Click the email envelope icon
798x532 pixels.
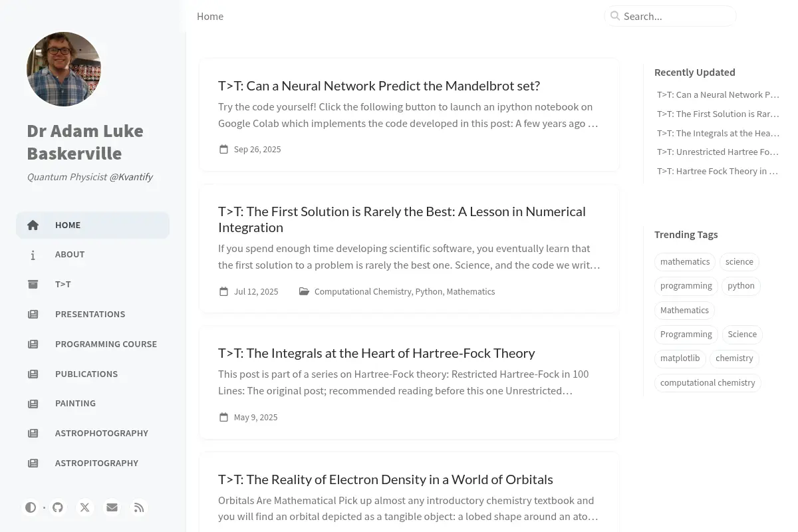[112, 507]
